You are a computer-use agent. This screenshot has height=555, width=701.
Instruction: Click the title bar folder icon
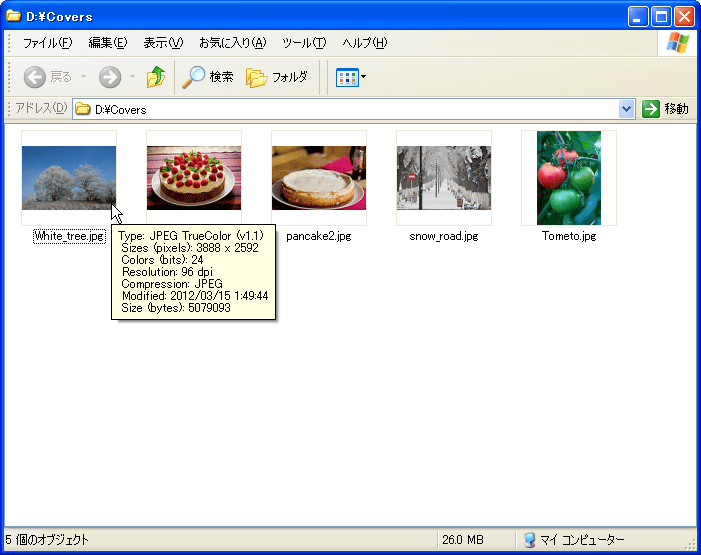[x=13, y=16]
